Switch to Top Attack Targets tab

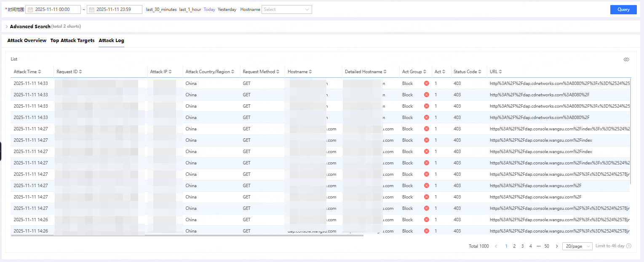[72, 40]
